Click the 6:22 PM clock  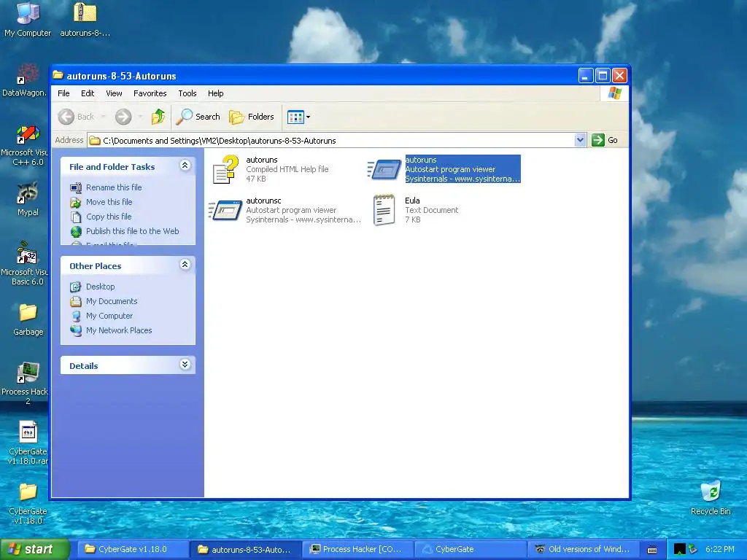[720, 549]
